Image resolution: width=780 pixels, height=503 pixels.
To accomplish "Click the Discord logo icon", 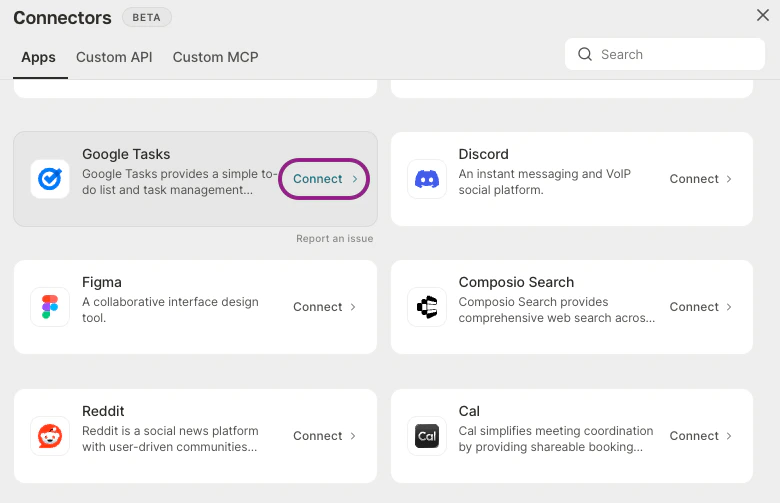I will 427,179.
